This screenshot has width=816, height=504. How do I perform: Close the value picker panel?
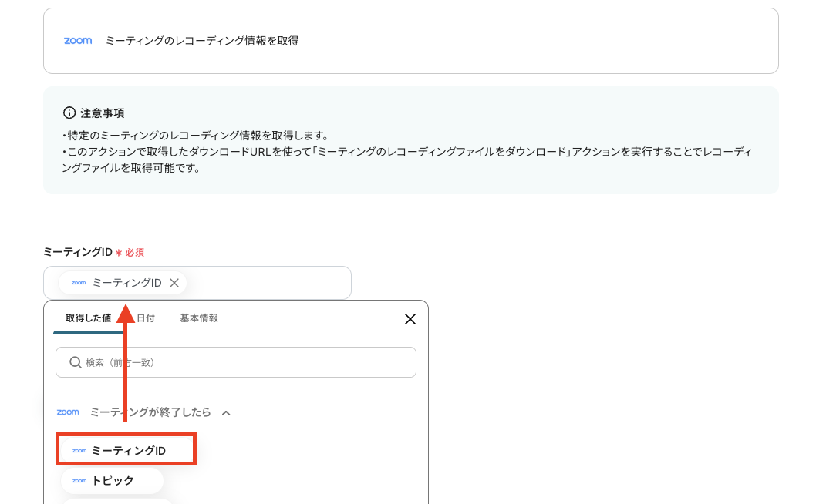(410, 318)
